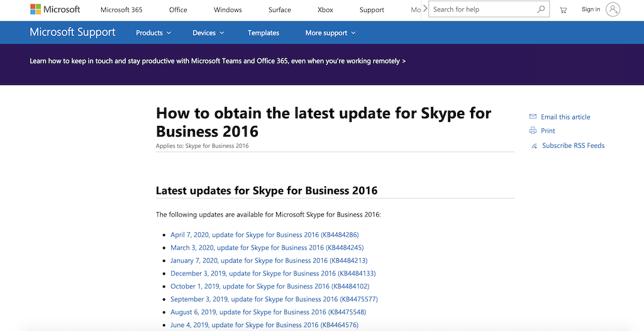The height and width of the screenshot is (331, 644).
Task: Open the December 3, 2019 update KB4484133
Action: tap(273, 274)
